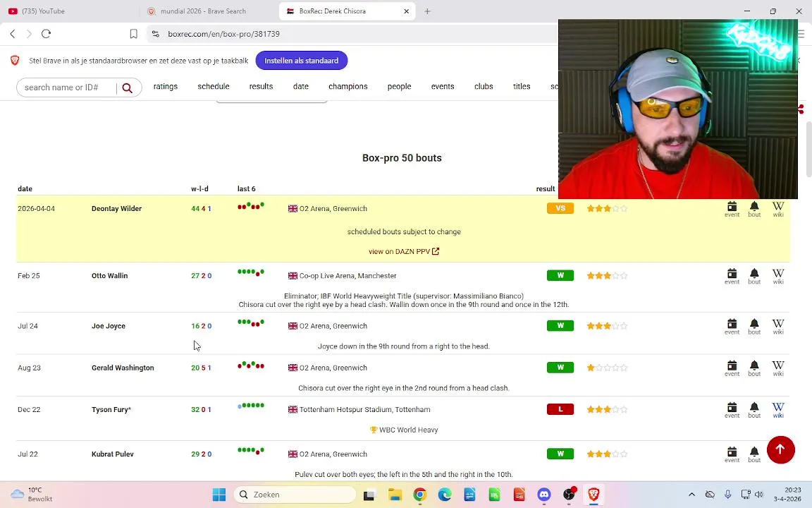Open event icon in Tyson Fury row
This screenshot has height=508, width=812.
tap(732, 411)
